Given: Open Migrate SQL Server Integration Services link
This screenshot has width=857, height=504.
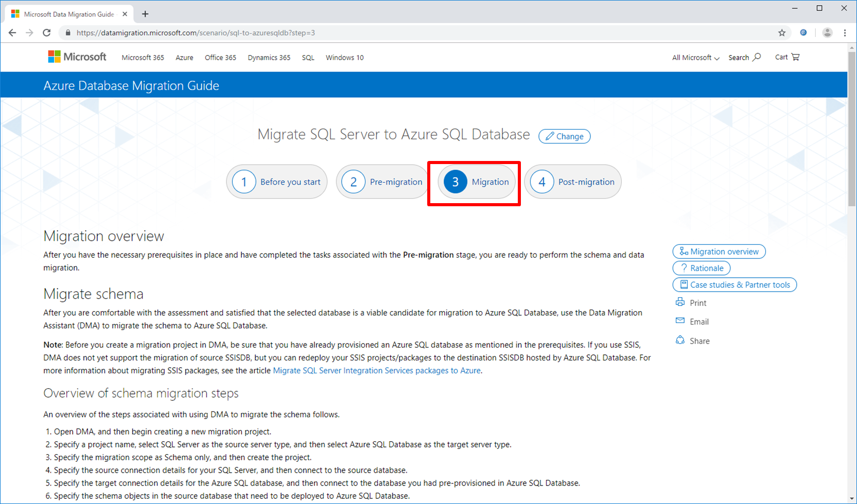Looking at the screenshot, I should point(377,370).
